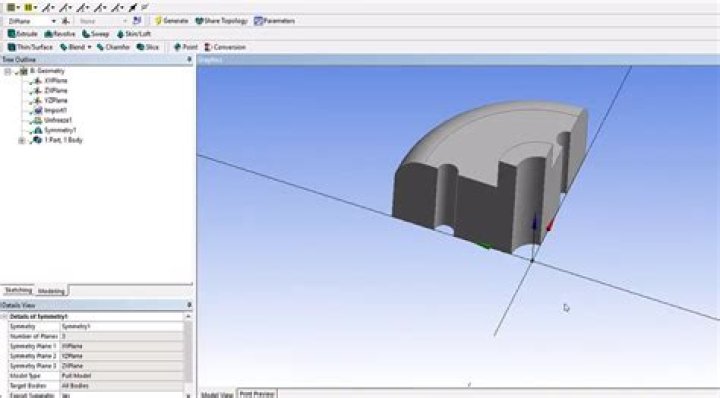Screen dimensions: 720x398
Task: Select the Sweep tool
Action: pyautogui.click(x=96, y=34)
